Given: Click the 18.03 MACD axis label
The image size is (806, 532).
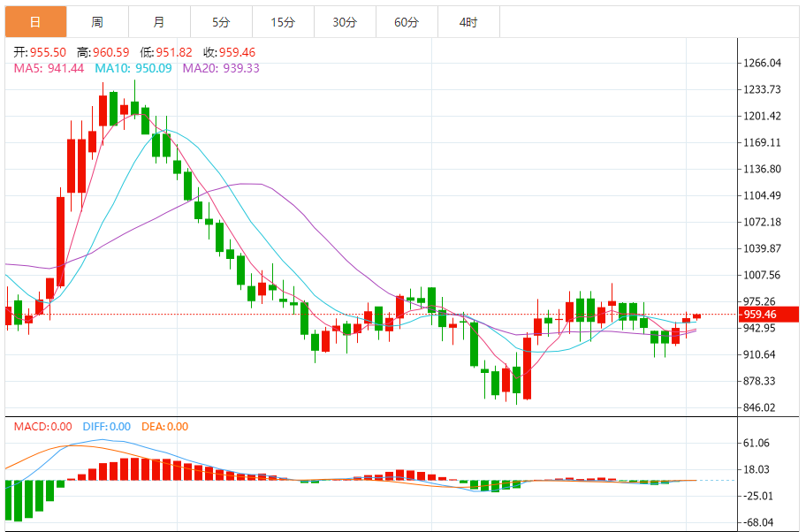Looking at the screenshot, I should pyautogui.click(x=757, y=469).
